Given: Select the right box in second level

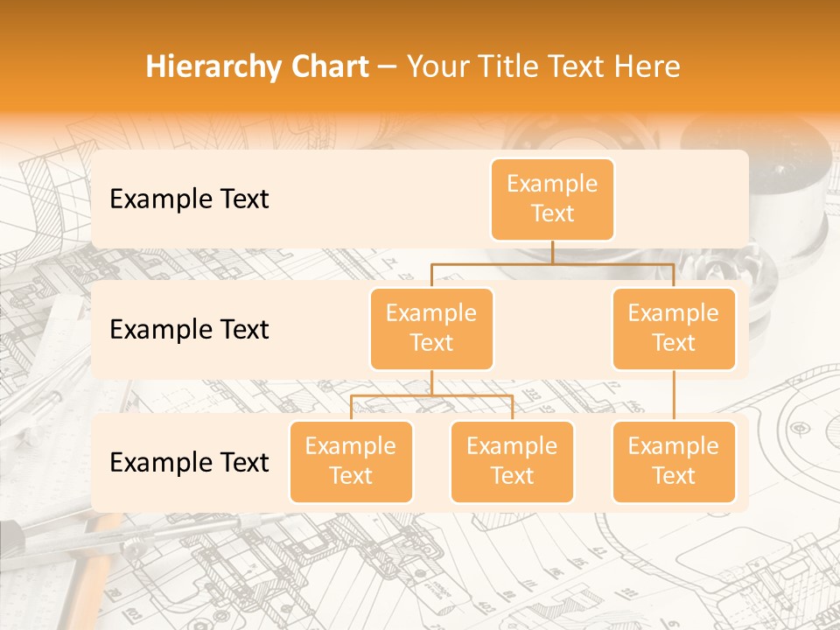Looking at the screenshot, I should pyautogui.click(x=673, y=328).
